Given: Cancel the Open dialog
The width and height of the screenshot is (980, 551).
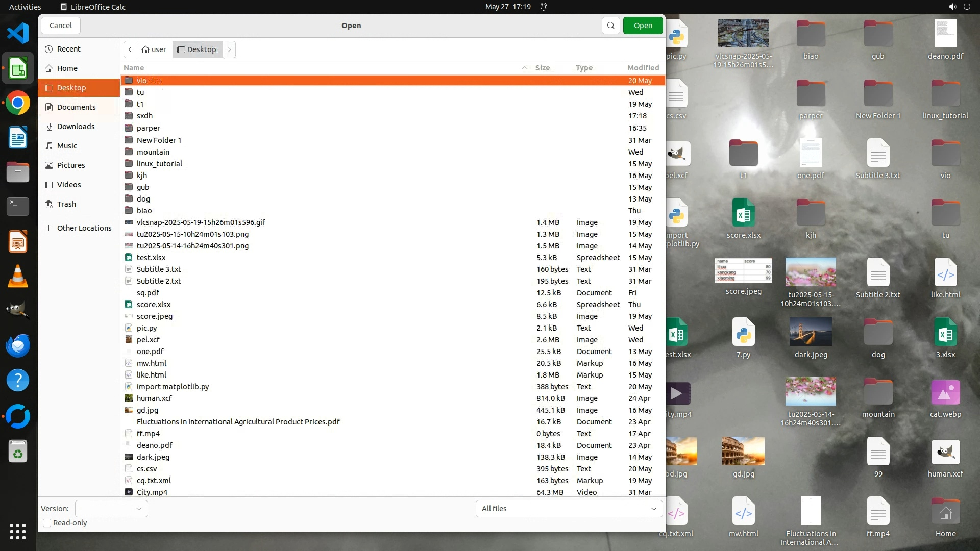Looking at the screenshot, I should tap(61, 26).
